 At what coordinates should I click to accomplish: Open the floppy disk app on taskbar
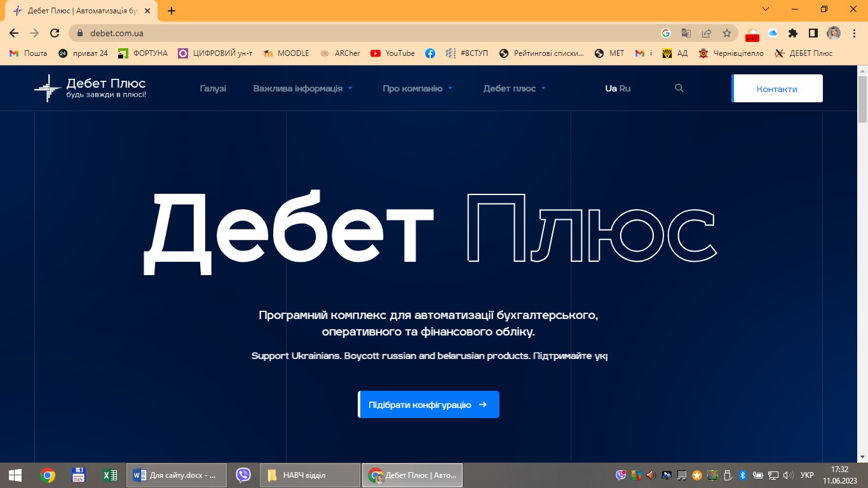tap(78, 475)
